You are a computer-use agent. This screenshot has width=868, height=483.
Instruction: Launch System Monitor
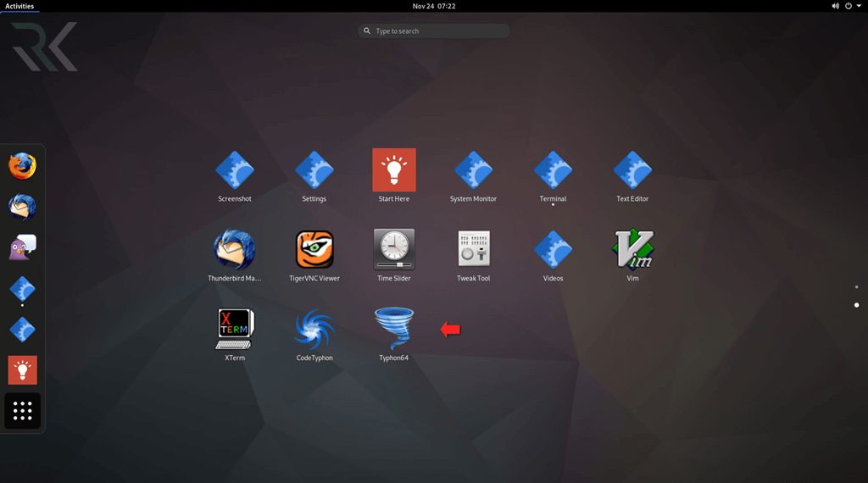tap(473, 171)
